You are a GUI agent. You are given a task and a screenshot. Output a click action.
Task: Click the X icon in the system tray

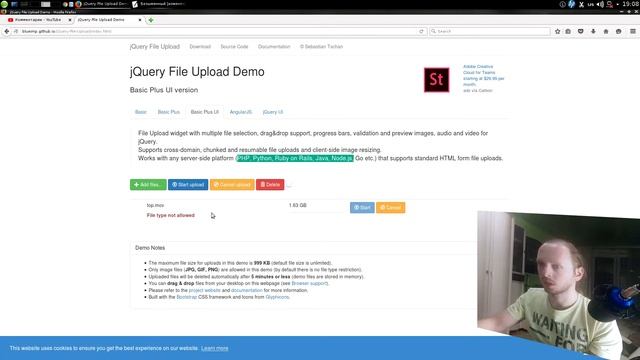581,4
